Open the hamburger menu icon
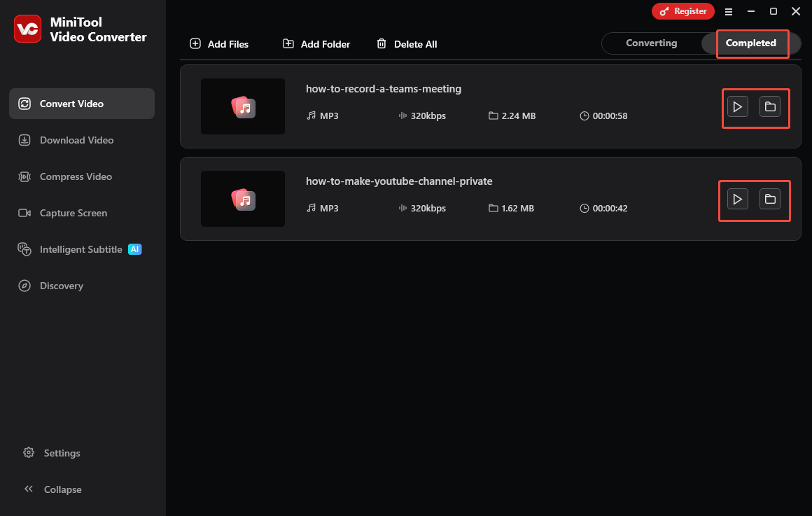The width and height of the screenshot is (812, 516). [729, 11]
